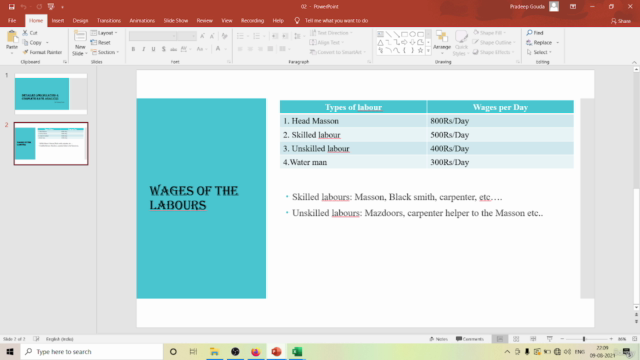
Task: Open the Section dropdown menu
Action: [x=105, y=52]
